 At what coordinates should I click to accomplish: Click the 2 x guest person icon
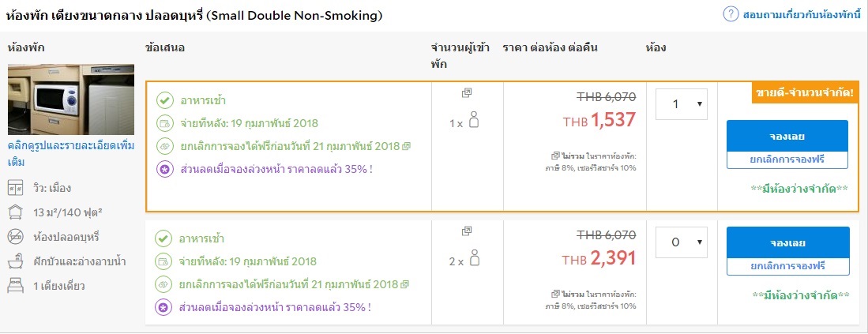point(474,257)
